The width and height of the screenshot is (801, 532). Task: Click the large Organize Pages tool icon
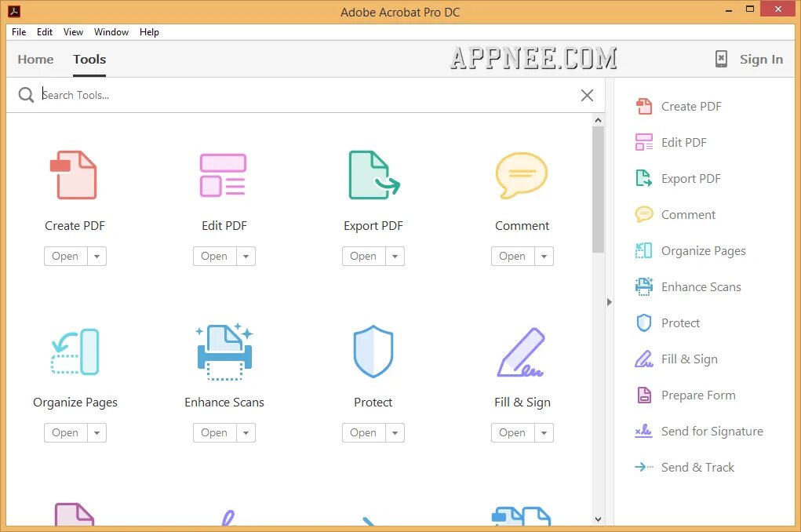(x=75, y=352)
